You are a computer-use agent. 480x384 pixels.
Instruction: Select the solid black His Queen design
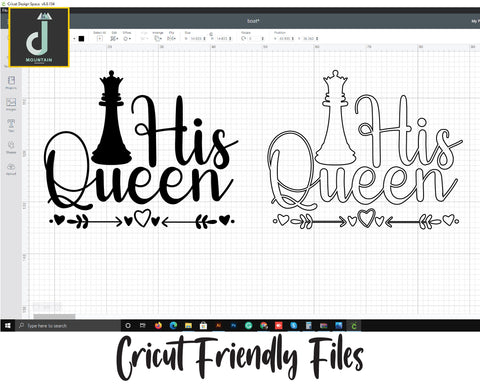tap(142, 150)
